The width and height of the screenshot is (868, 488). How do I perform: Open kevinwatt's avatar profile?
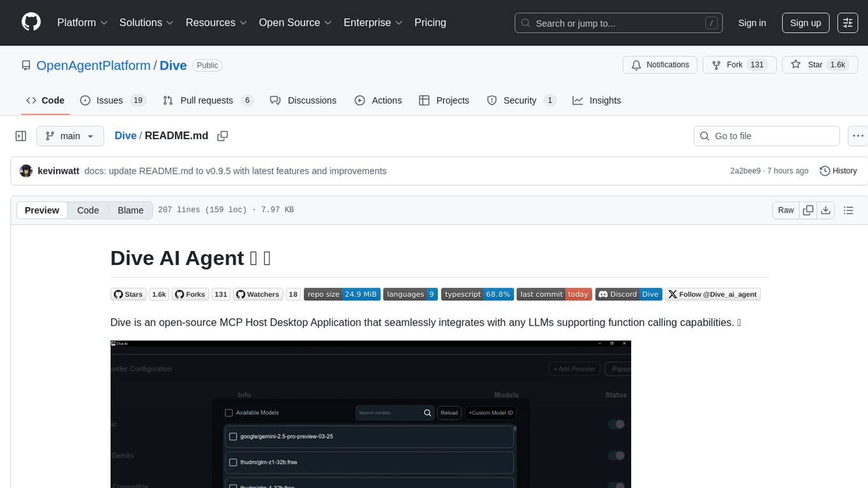coord(26,171)
